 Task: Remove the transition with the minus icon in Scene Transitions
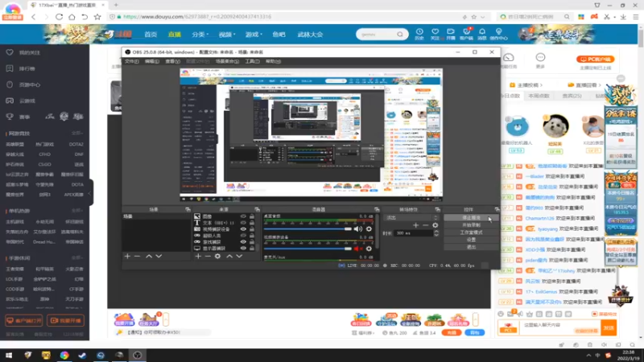426,225
